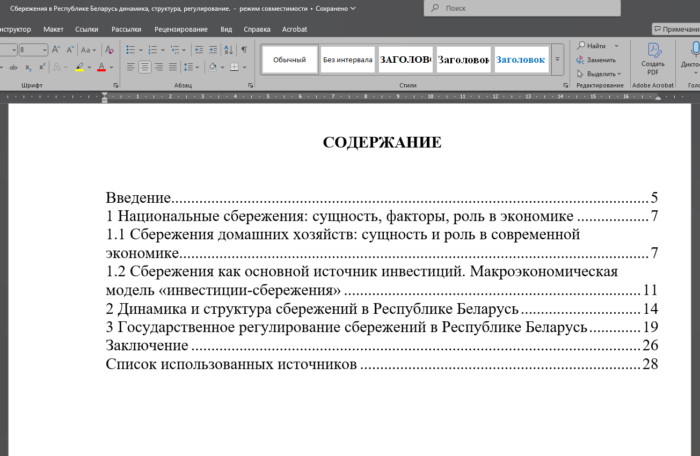Apply the Без интервала style
Viewport: 700px width, 456px height.
pos(348,59)
